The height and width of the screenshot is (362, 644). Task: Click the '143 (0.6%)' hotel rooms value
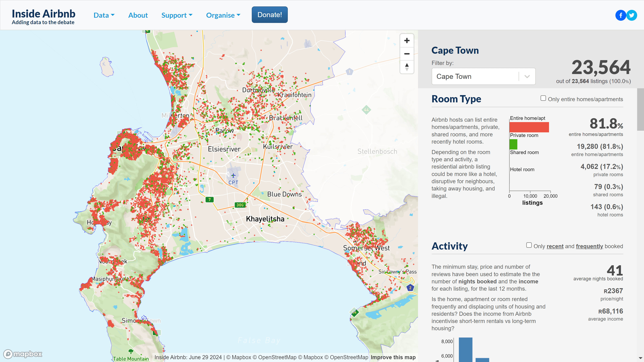point(607,207)
